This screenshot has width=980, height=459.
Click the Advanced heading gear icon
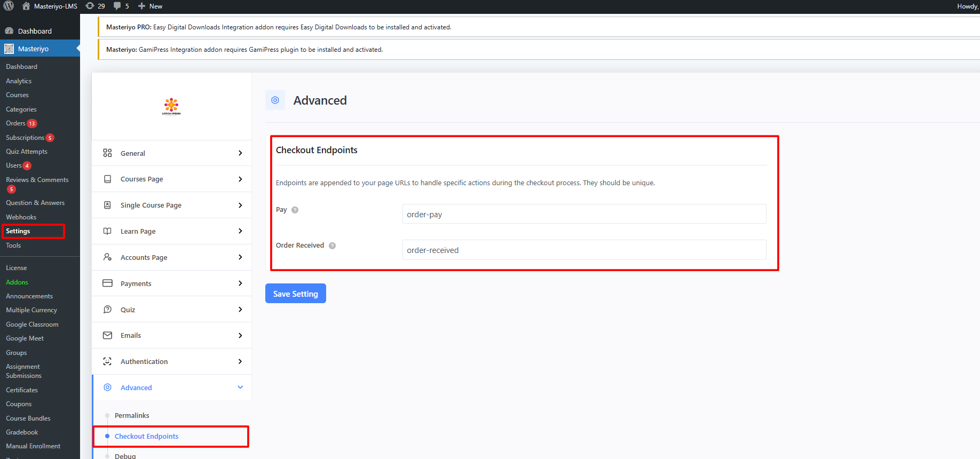(275, 100)
